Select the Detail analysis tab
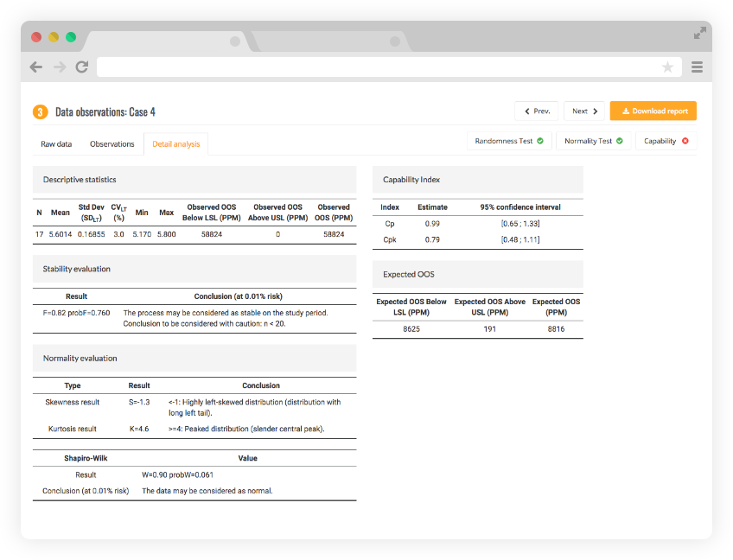733x560 pixels. click(176, 144)
